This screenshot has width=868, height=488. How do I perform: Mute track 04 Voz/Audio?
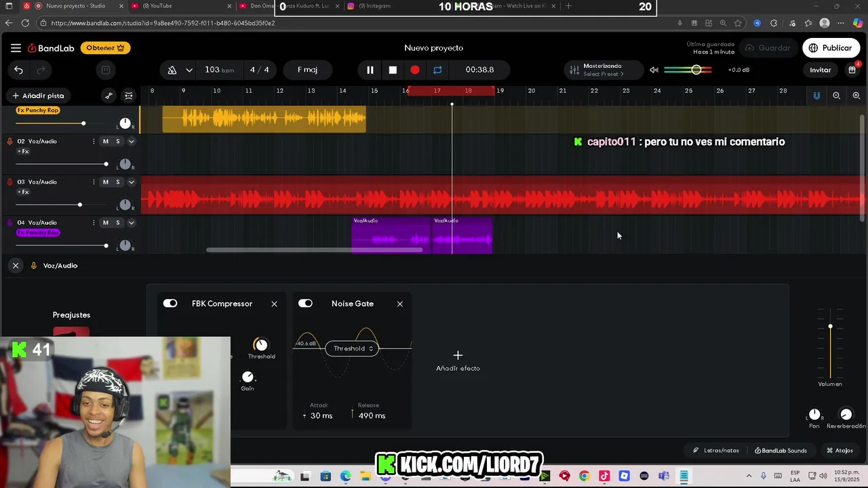(x=105, y=223)
